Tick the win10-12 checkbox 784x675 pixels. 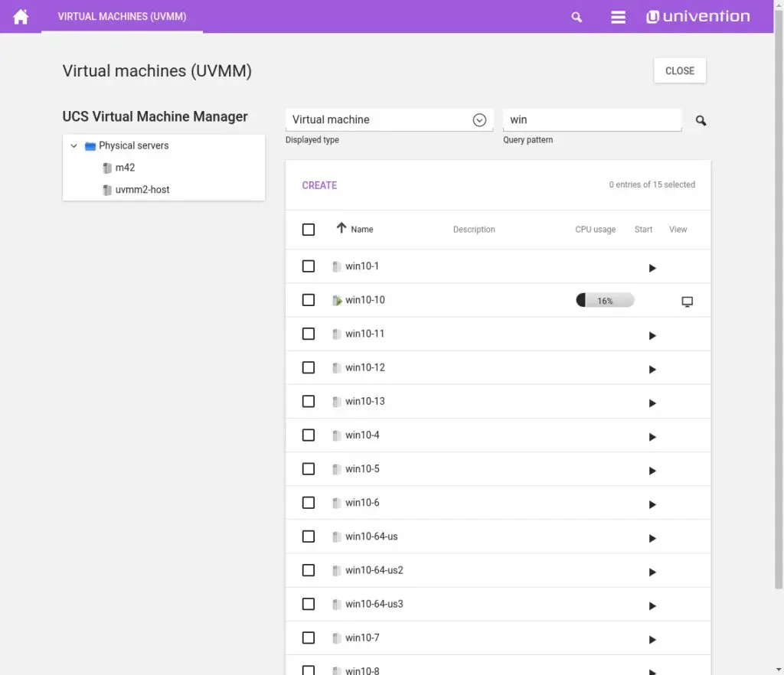(309, 367)
